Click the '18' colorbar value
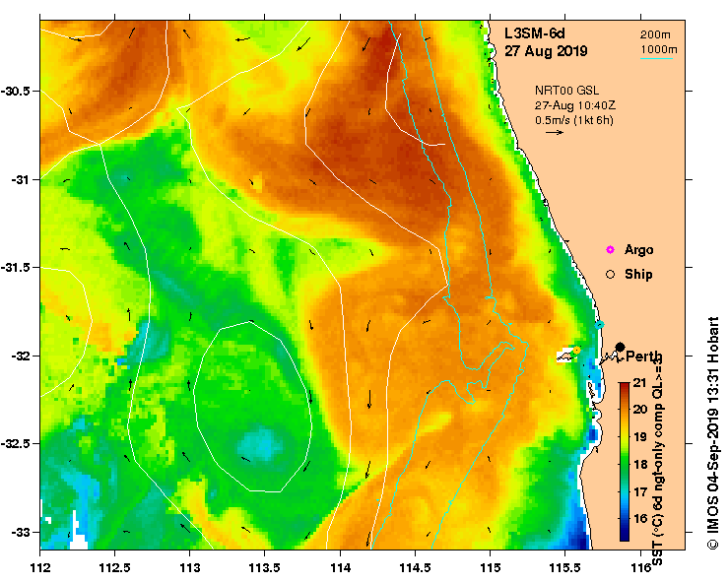 (639, 464)
